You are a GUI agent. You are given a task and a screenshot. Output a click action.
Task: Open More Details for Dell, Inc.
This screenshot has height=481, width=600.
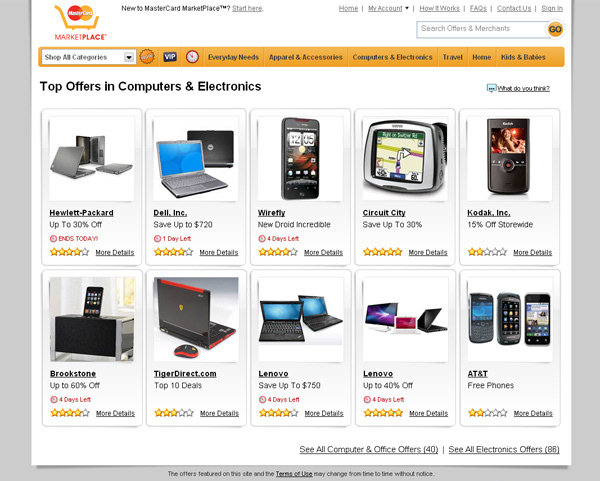click(219, 253)
